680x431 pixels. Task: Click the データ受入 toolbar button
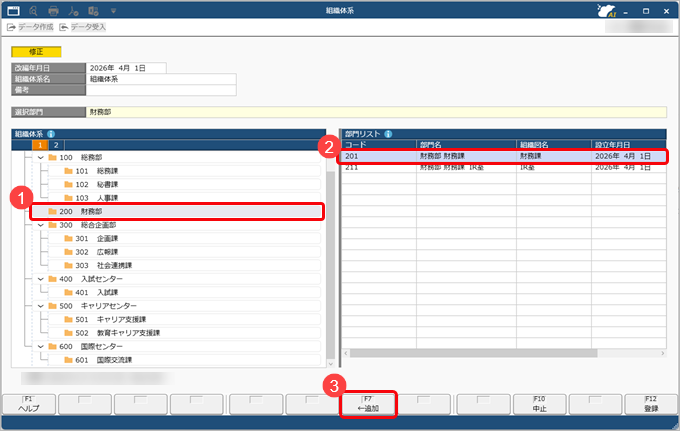(x=83, y=27)
